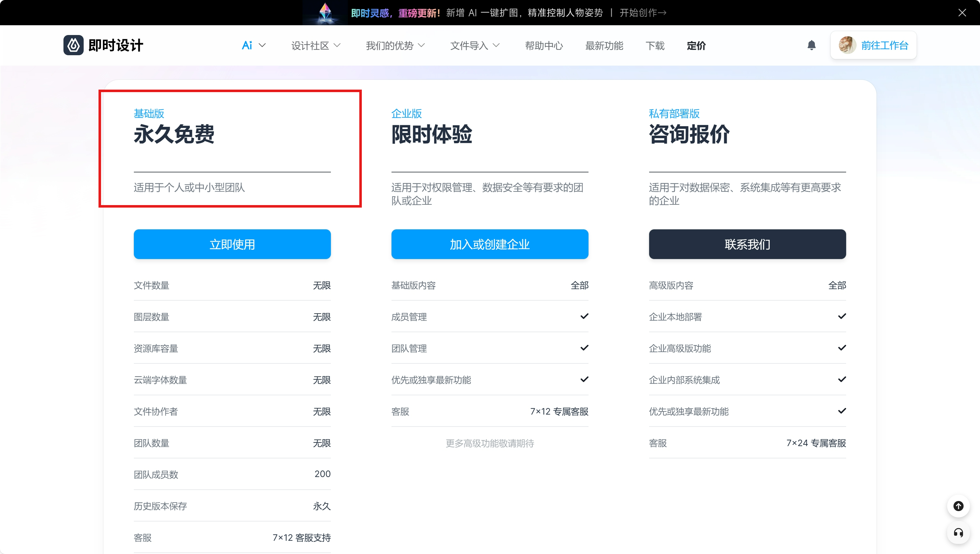Click the 历史版本保存 value 永久
The width and height of the screenshot is (980, 554).
click(x=322, y=506)
